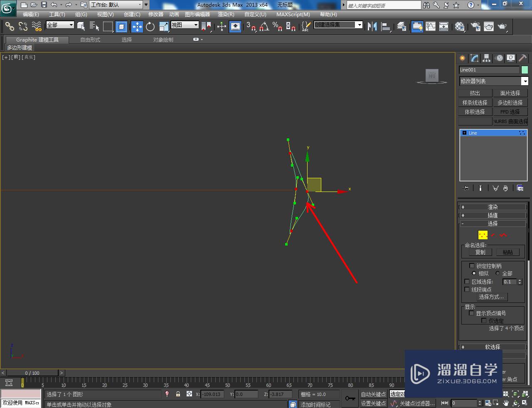Click the object color swatch beside Line001

click(525, 70)
